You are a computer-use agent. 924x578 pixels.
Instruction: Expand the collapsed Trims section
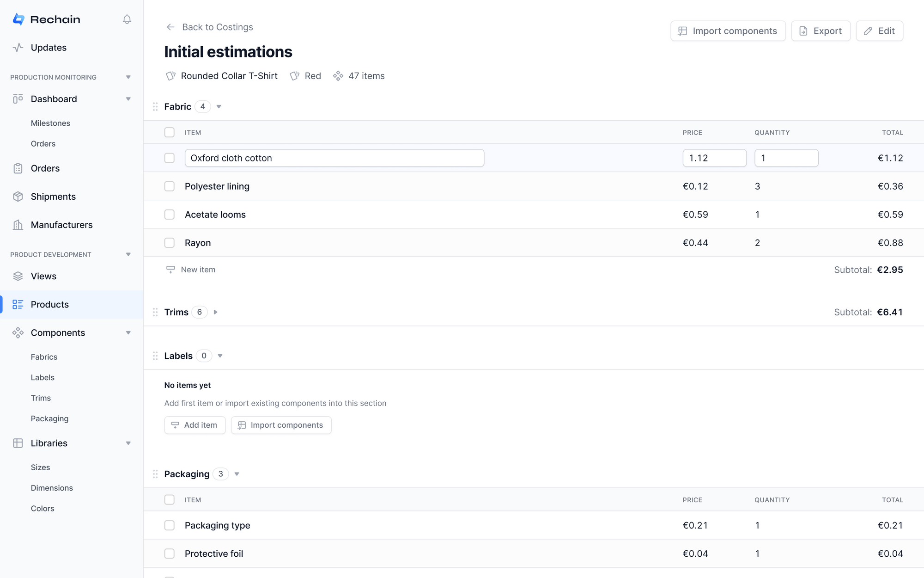click(x=215, y=312)
